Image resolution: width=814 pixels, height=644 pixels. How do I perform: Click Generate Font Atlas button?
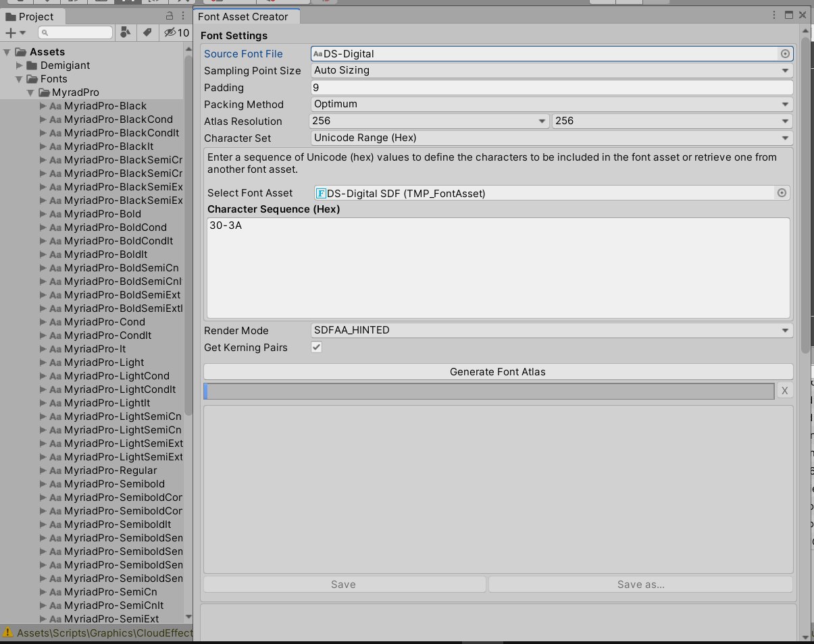tap(498, 371)
